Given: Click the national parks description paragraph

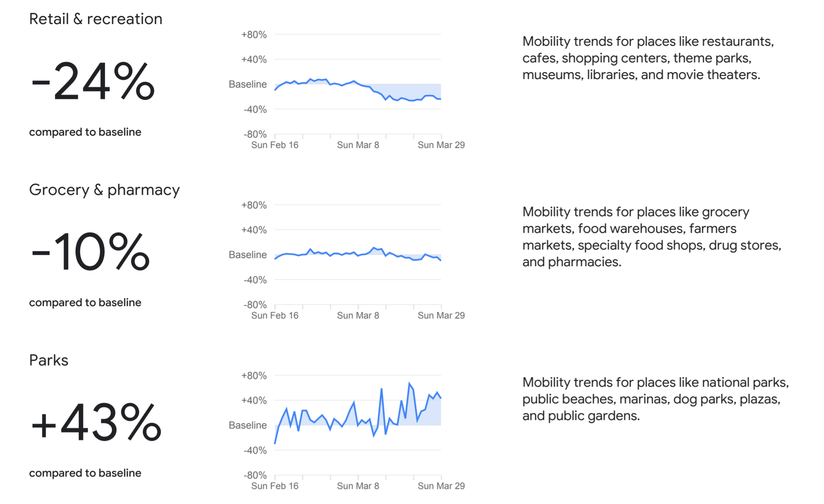Looking at the screenshot, I should tap(655, 399).
